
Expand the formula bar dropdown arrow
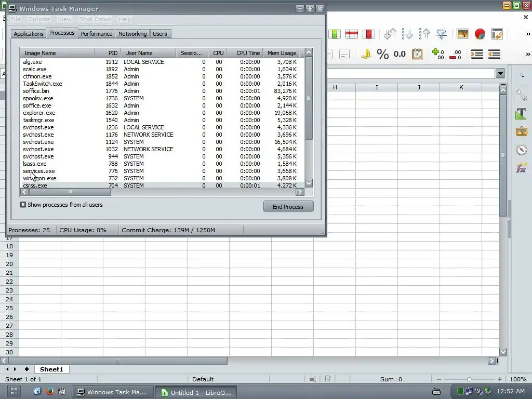point(500,73)
